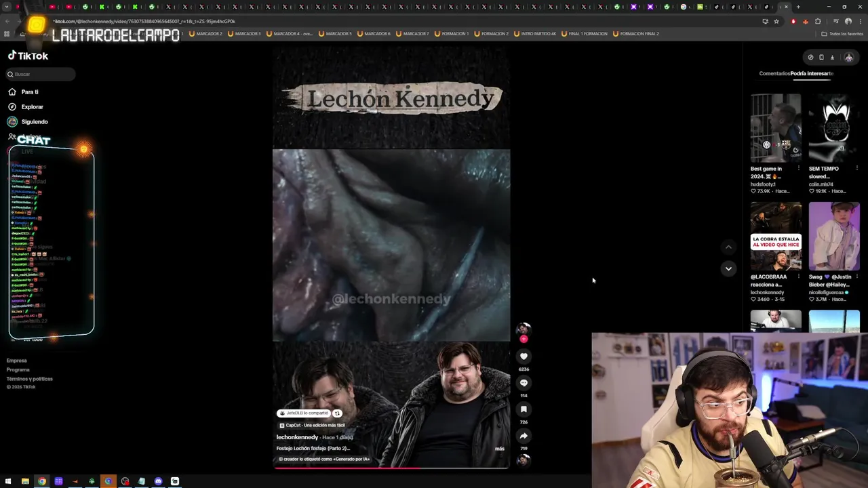Open Best game in 2024 thumbnail
This screenshot has height=488, width=868.
click(776, 127)
